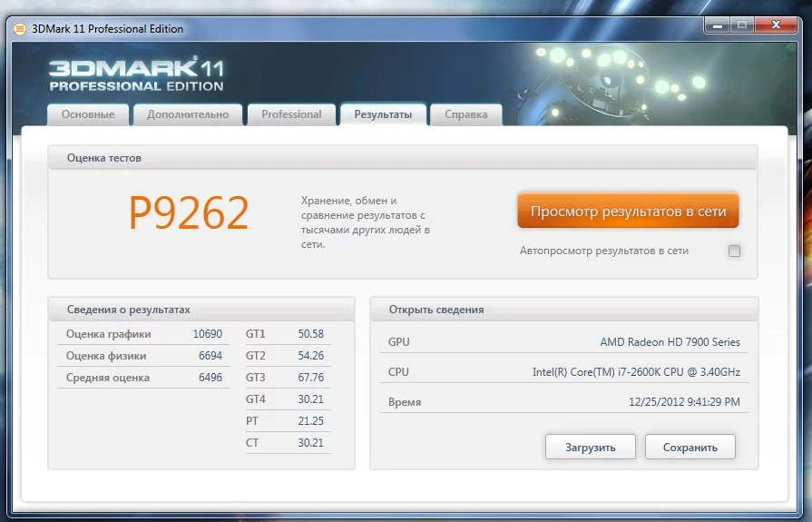This screenshot has width=812, height=522.
Task: Click the GT1 result 50.58
Action: tap(310, 334)
